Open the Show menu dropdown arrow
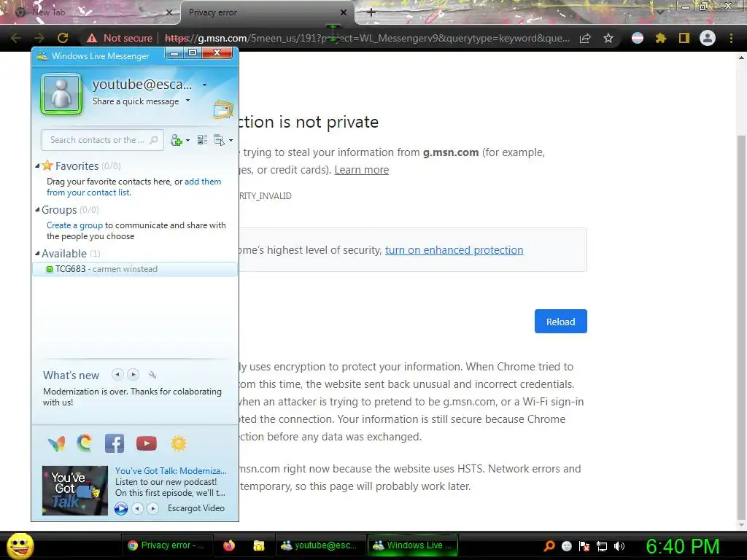The height and width of the screenshot is (560, 747). tap(231, 141)
